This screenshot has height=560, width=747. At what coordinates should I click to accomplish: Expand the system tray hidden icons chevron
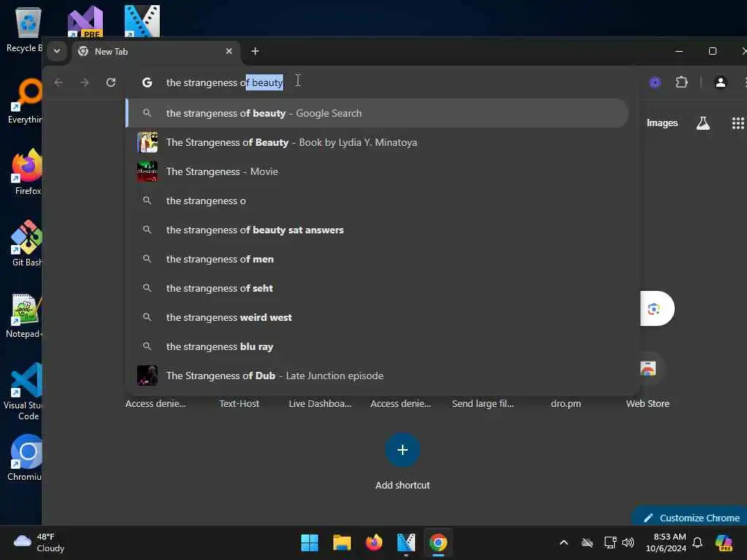click(x=564, y=542)
